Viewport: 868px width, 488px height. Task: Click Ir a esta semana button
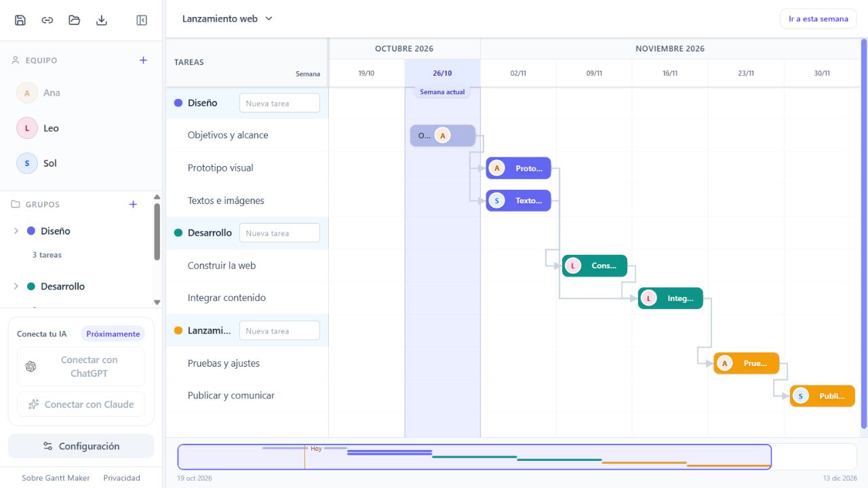coord(818,19)
